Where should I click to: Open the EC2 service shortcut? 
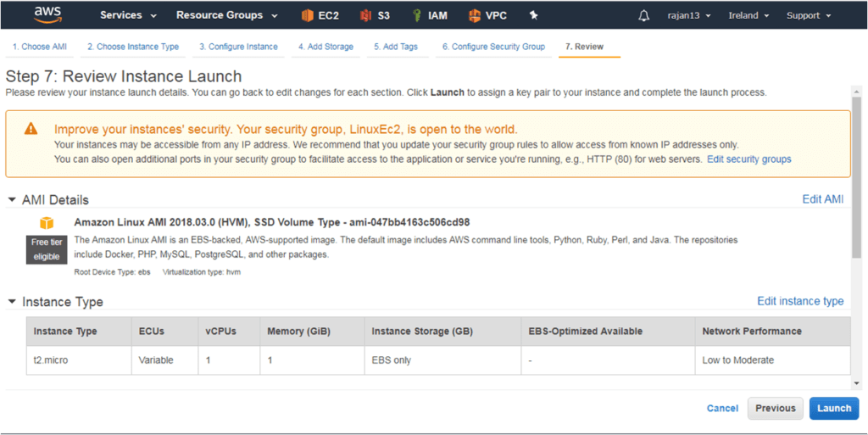(320, 15)
